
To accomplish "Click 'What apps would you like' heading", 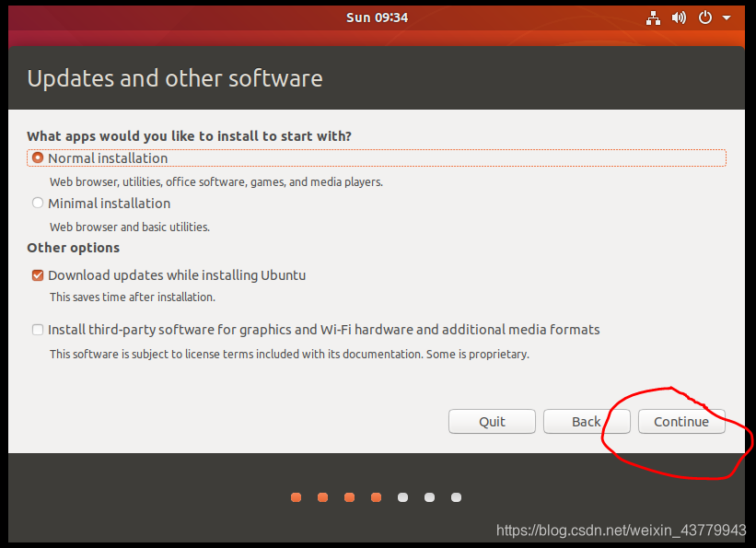I will tap(189, 136).
